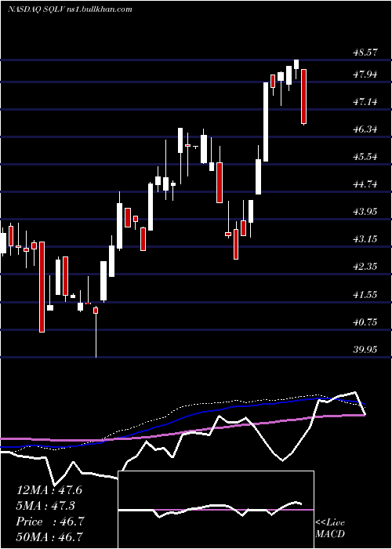The height and width of the screenshot is (549, 392).
Task: Click the 40.75 price axis label
Action: point(365,322)
